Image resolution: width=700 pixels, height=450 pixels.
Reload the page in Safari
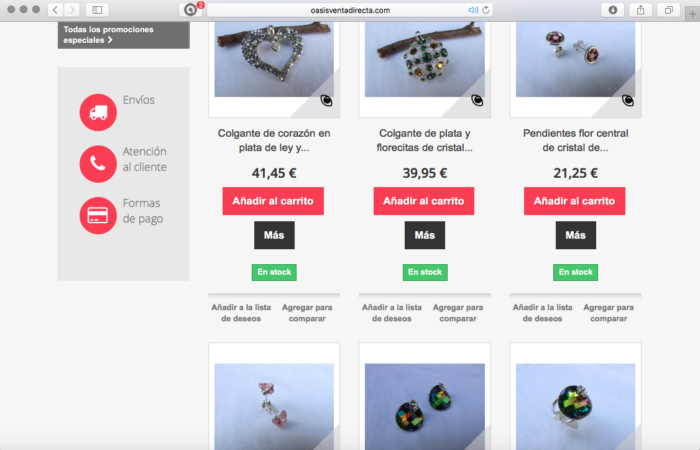486,10
